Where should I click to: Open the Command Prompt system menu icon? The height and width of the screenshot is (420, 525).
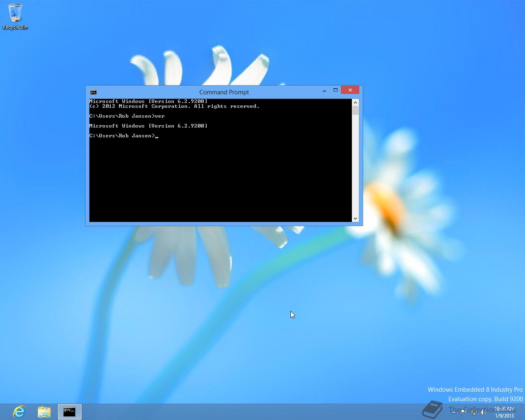tap(94, 92)
